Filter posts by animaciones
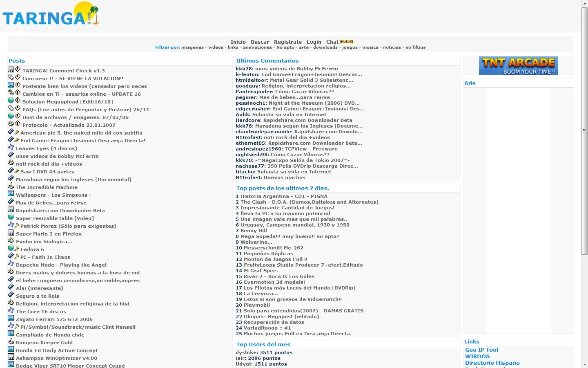Screen dimensions: 588x368 [257, 47]
